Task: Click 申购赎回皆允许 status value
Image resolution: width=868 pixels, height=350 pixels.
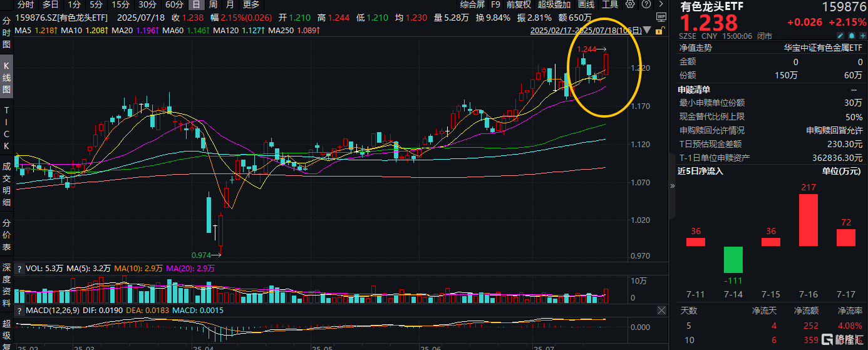Action: click(x=834, y=130)
